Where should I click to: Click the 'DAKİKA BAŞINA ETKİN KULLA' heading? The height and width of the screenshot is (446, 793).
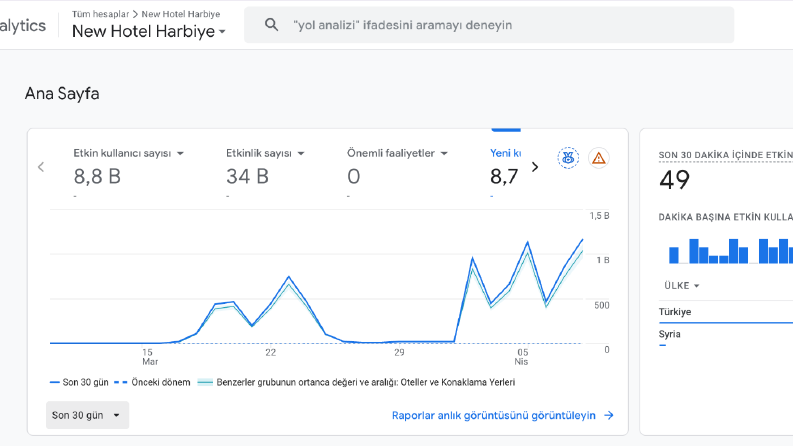coord(726,217)
